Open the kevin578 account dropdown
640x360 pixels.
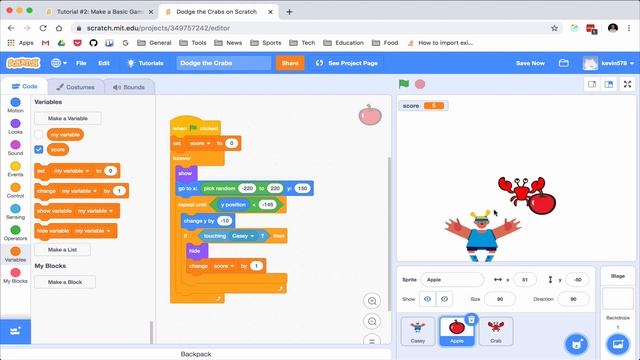(x=608, y=63)
